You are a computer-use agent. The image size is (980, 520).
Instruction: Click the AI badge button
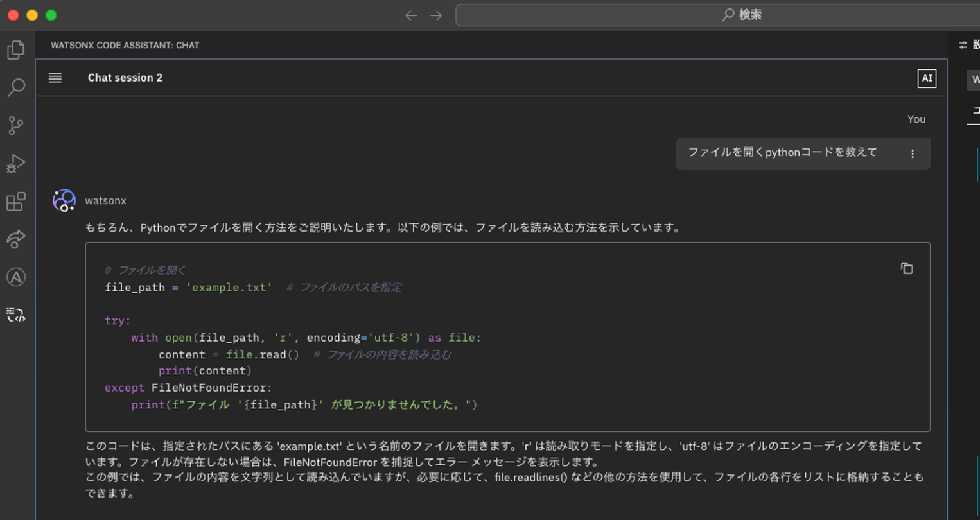pyautogui.click(x=927, y=78)
